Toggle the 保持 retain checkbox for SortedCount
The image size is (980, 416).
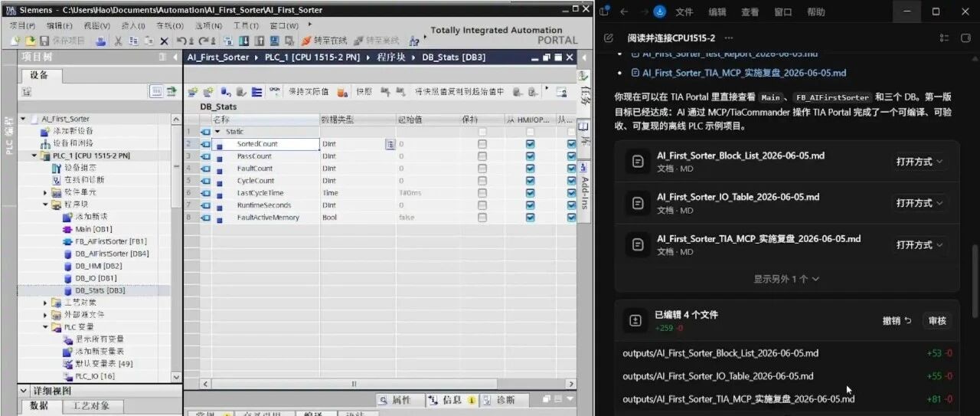click(482, 144)
